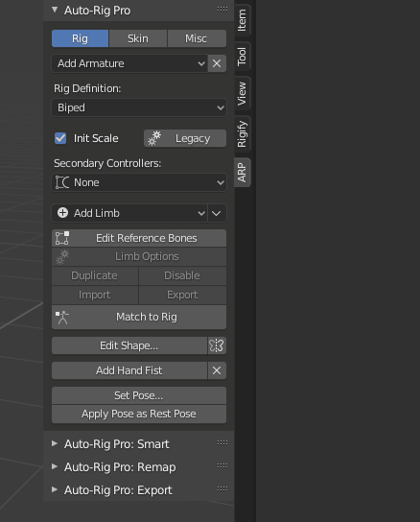The height and width of the screenshot is (522, 420).
Task: Expand the Auto-Rig Pro: Smart panel
Action: [x=55, y=443]
